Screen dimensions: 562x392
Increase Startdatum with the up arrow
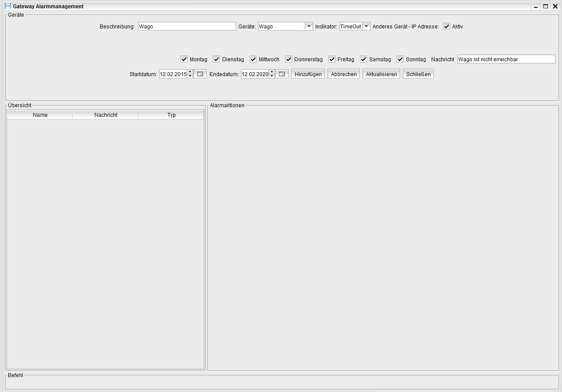(x=190, y=72)
